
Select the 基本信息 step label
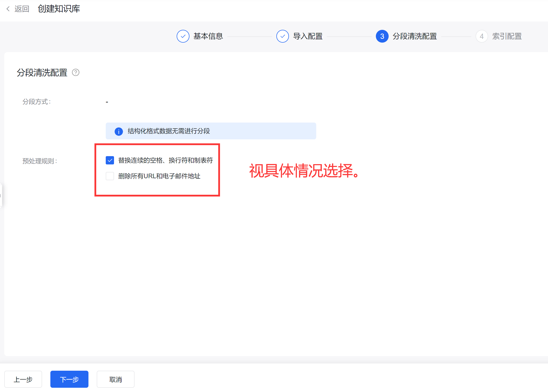coord(208,36)
